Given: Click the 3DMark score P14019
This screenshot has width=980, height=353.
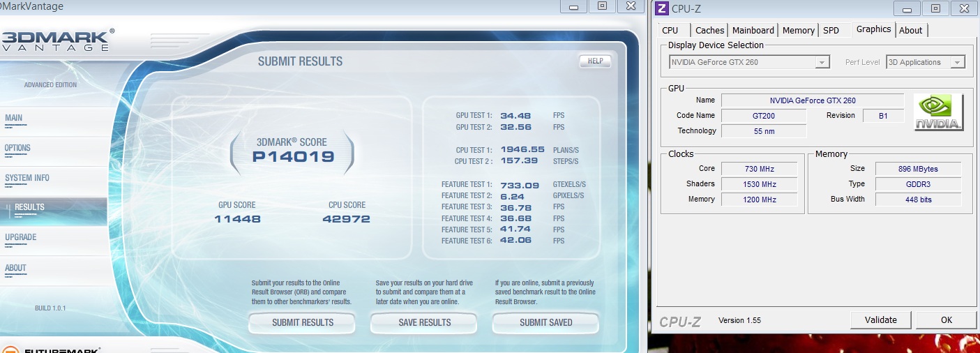Looking at the screenshot, I should pyautogui.click(x=293, y=156).
